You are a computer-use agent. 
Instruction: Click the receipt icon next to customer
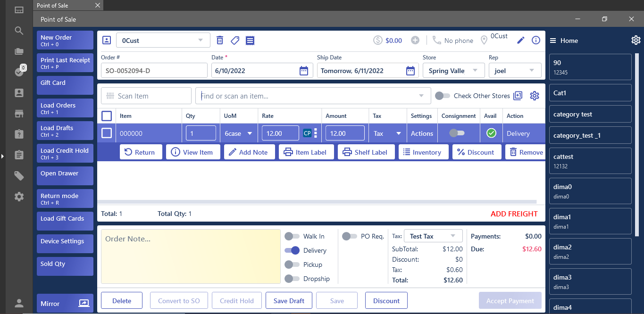click(250, 40)
